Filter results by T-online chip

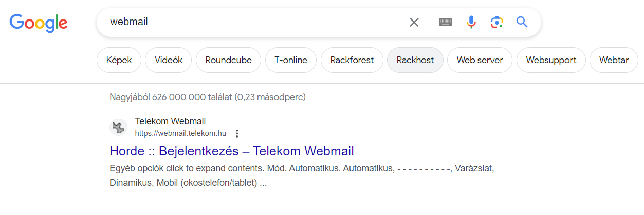[291, 60]
